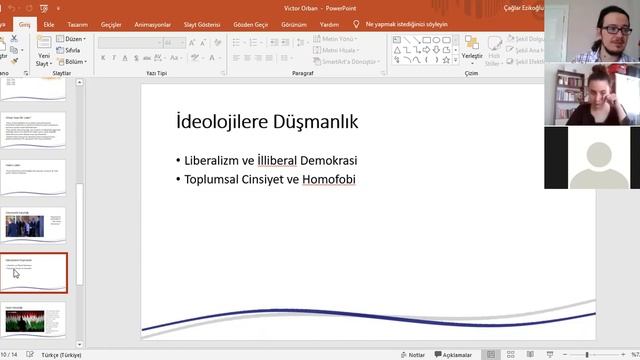Click the Cut scissors icon
This screenshot has height=360, width=640.
[14, 38]
